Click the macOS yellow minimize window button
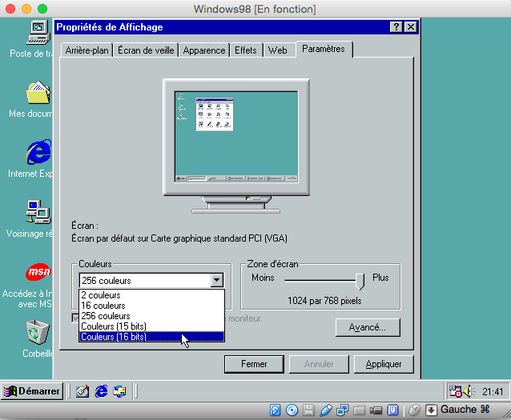This screenshot has height=420, width=511. [x=26, y=9]
